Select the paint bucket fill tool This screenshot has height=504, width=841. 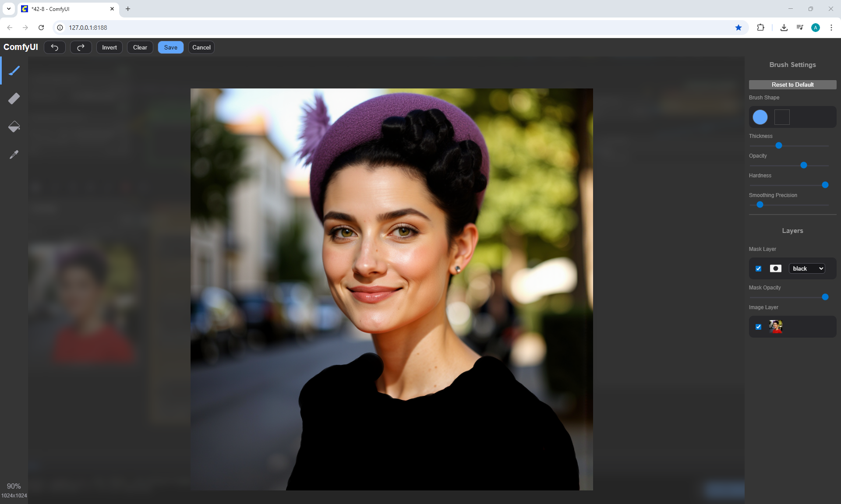click(14, 127)
